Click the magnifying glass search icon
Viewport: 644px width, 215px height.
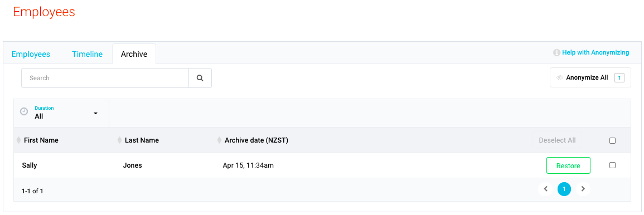[x=200, y=78]
